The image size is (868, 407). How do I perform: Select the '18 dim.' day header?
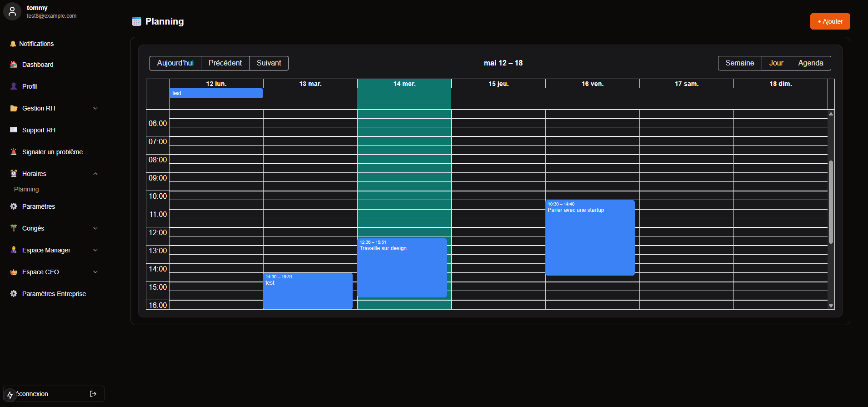click(781, 84)
